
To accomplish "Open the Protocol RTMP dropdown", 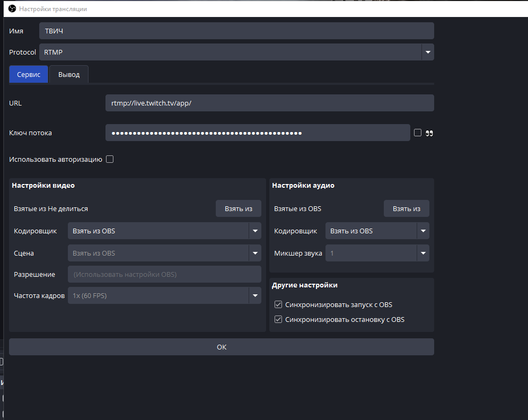I will click(x=428, y=52).
